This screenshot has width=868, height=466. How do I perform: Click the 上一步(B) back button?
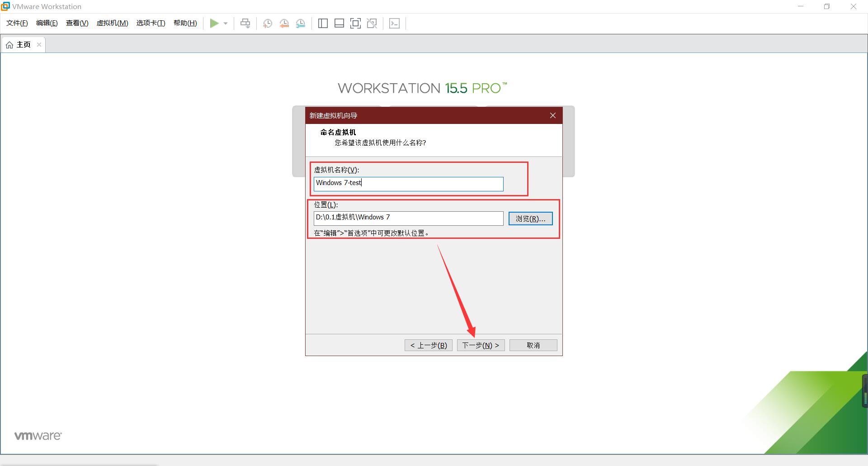429,345
